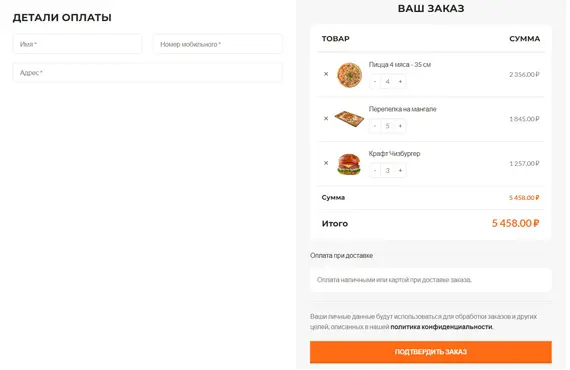Open политика конфиденциальности link

pyautogui.click(x=441, y=327)
